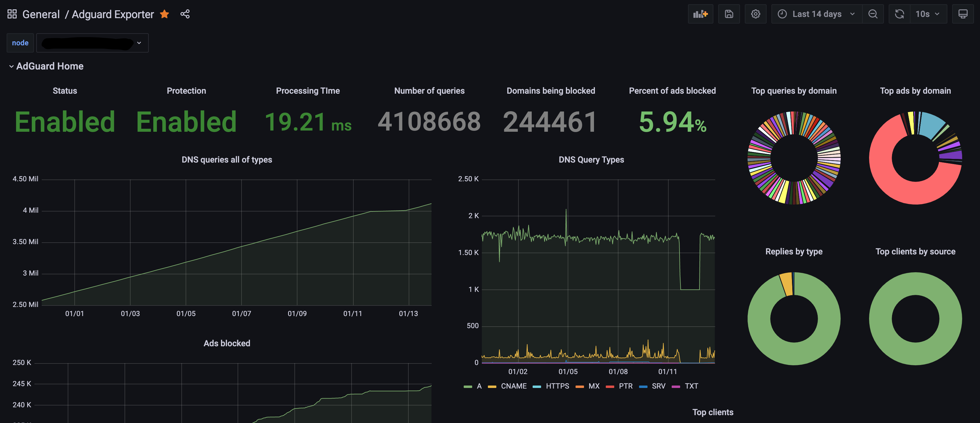Toggle the SRV series in legend
Screen dimensions: 980x423
659,386
